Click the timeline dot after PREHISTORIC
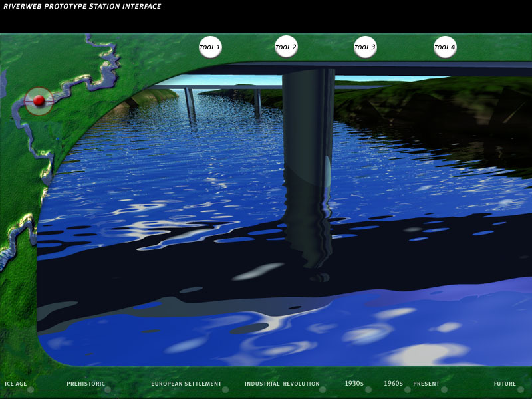The width and height of the screenshot is (532, 399). [108, 390]
